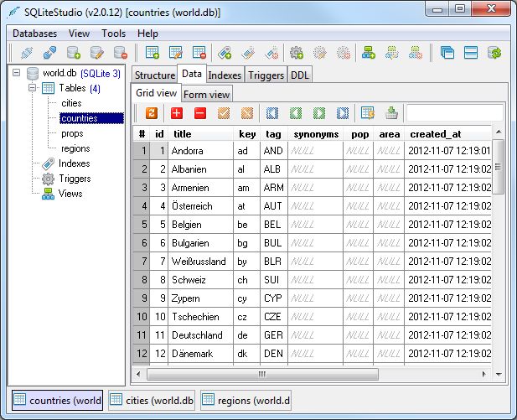Click the create index icon

225,53
